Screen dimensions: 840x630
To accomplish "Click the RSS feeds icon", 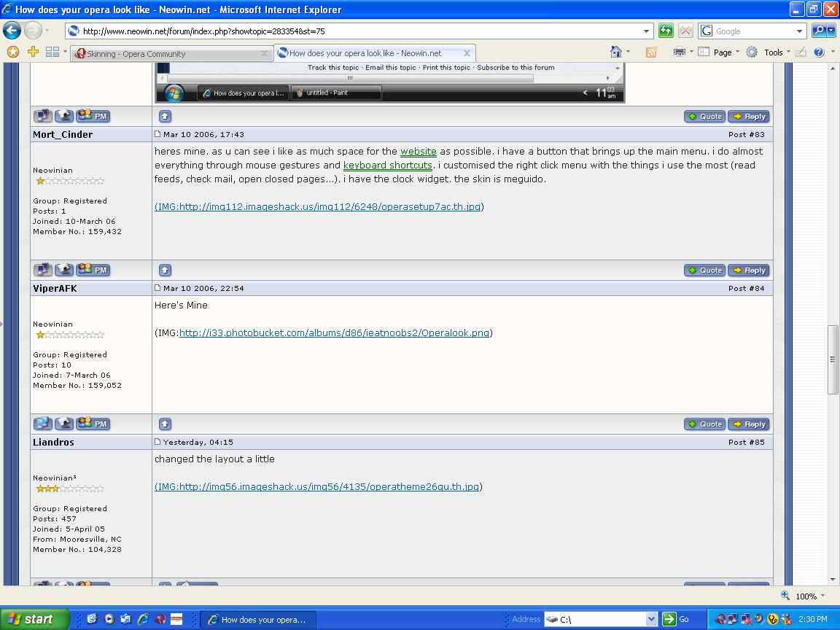I will [x=651, y=52].
